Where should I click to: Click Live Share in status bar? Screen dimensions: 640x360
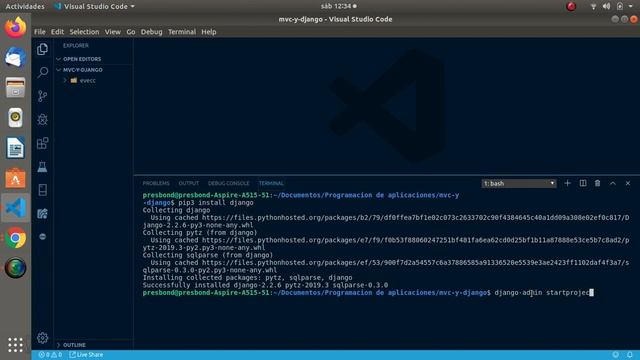(86, 355)
